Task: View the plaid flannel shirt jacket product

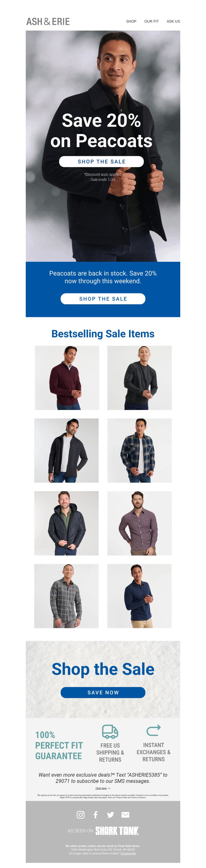Action: tap(140, 451)
